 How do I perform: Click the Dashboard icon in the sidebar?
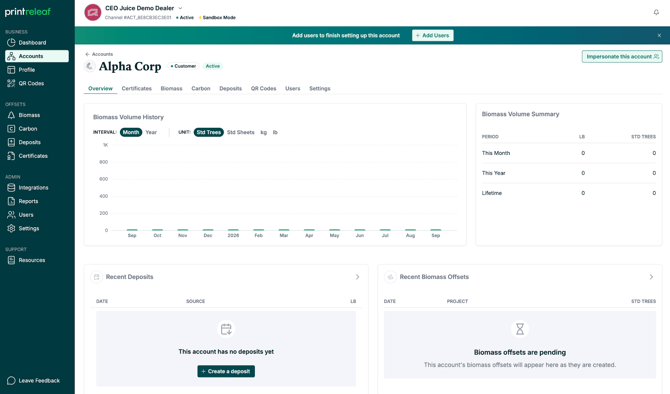(x=11, y=42)
